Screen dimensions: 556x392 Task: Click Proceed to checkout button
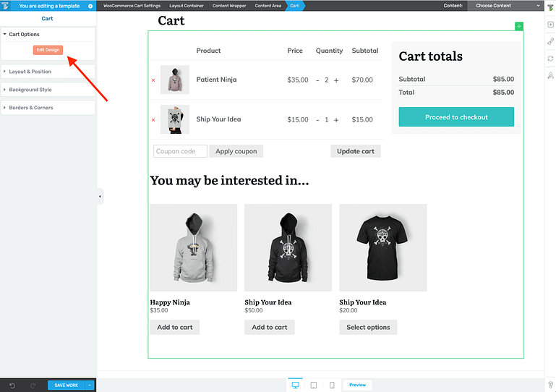click(x=456, y=117)
